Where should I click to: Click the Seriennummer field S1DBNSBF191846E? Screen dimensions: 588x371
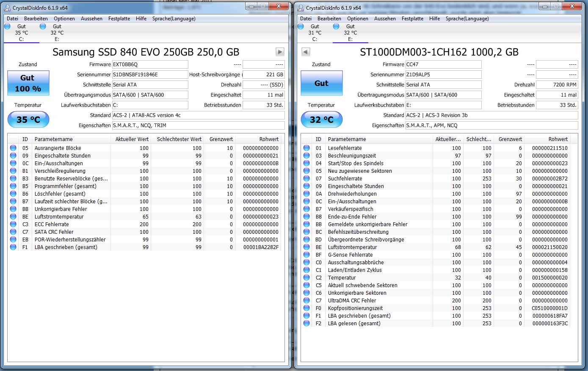[x=150, y=75]
